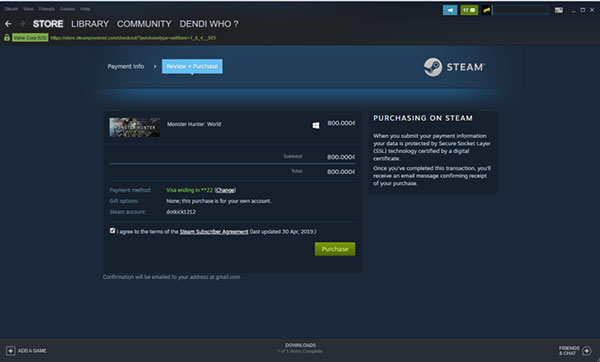This screenshot has width=600, height=362.
Task: Click ADD A GAME label
Action: point(32,351)
